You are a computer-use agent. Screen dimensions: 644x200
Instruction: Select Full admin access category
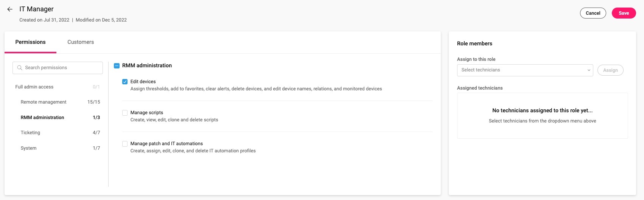point(34,87)
